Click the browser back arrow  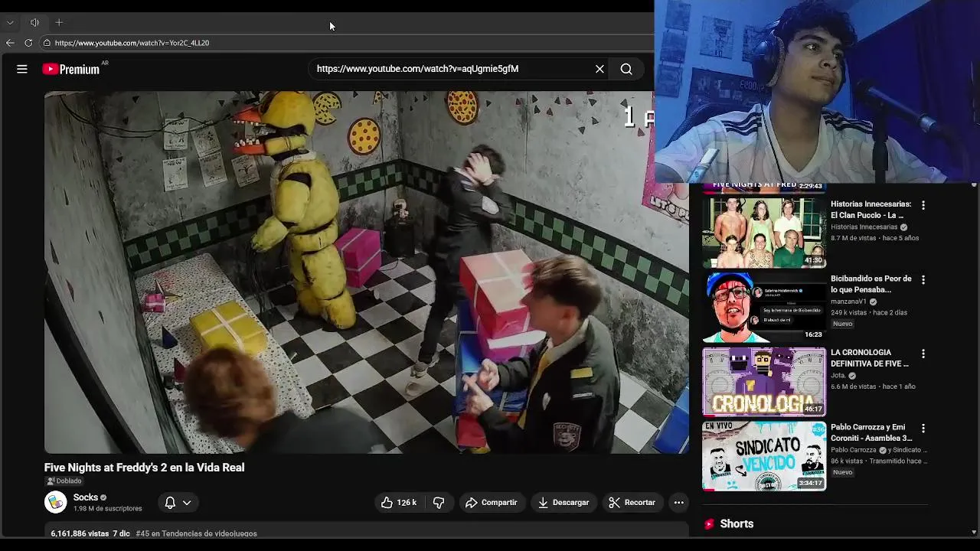[10, 43]
